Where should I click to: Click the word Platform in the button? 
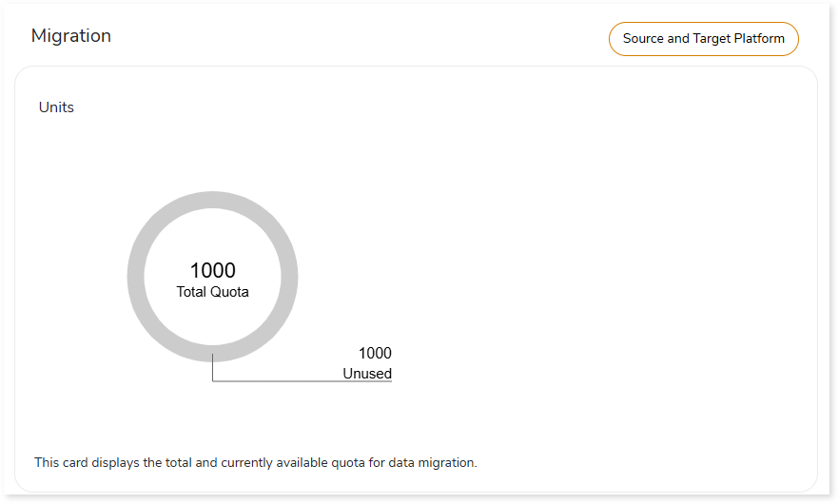coord(759,39)
